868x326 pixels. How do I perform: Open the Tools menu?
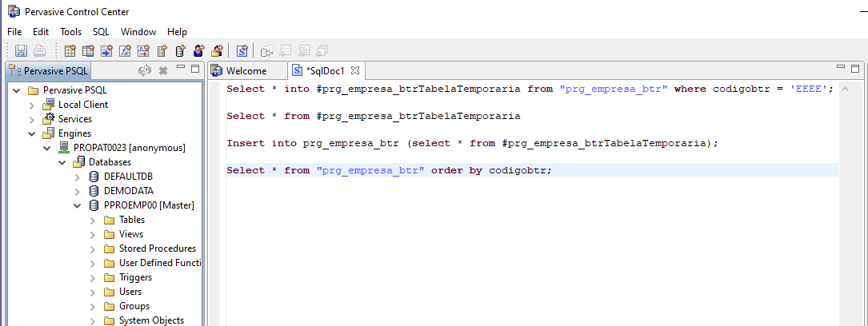(71, 32)
